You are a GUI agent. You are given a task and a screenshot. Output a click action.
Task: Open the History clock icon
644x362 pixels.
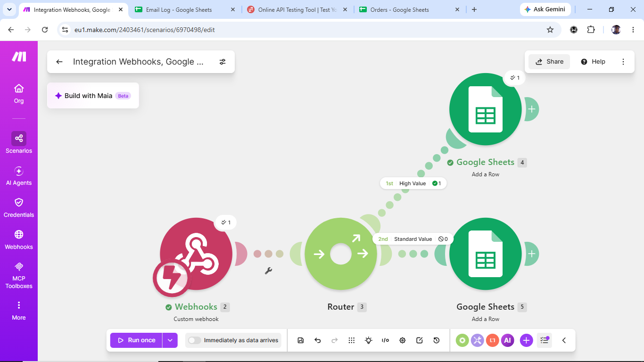(x=437, y=340)
